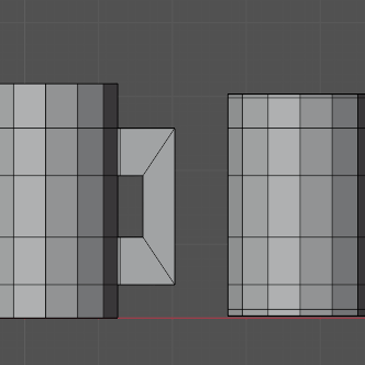The height and width of the screenshot is (365, 365).
Task: Click the upper diagonal edge inside the extrusion
Action: point(159,152)
